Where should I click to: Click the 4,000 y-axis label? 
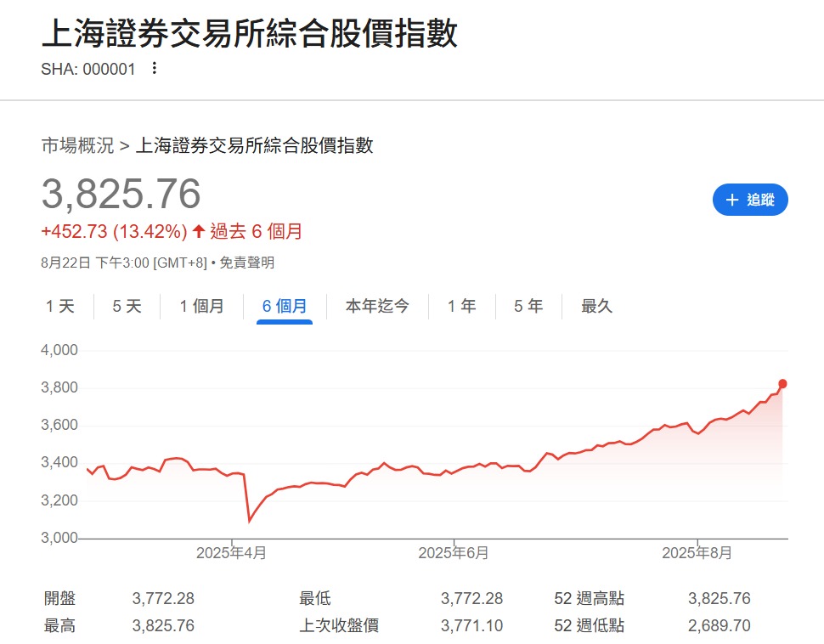[59, 350]
